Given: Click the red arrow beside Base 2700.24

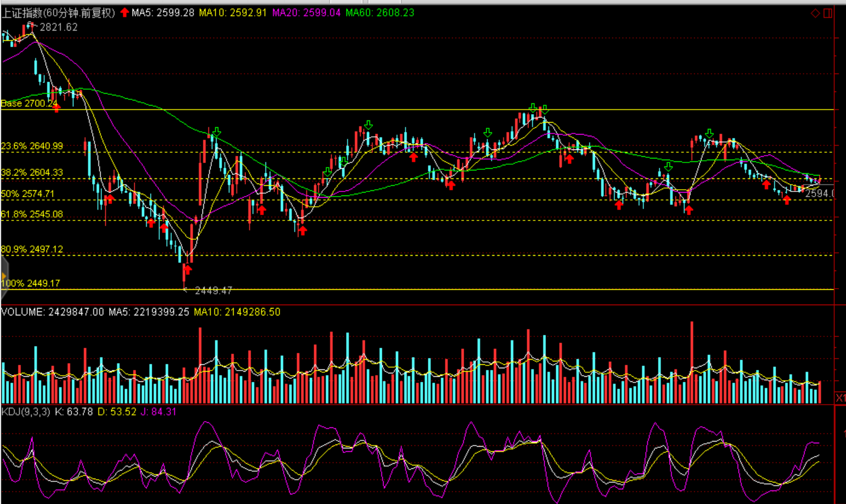Looking at the screenshot, I should click(56, 107).
